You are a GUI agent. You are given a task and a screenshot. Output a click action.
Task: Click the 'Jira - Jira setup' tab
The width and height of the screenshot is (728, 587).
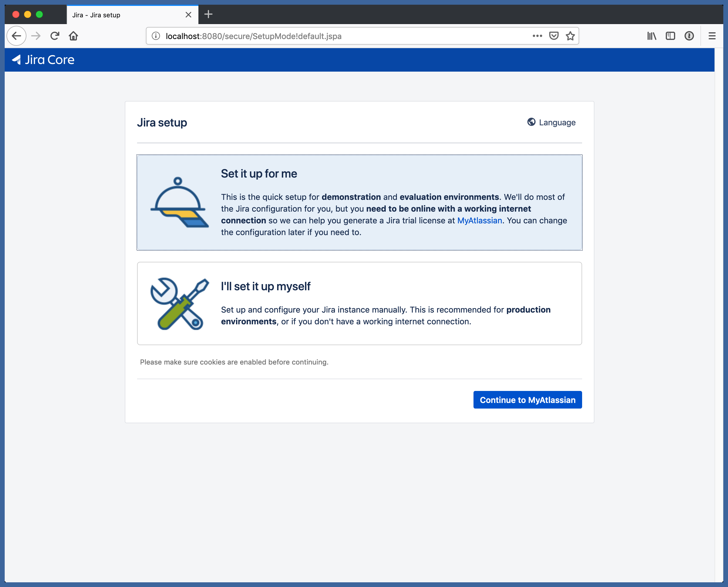(125, 15)
